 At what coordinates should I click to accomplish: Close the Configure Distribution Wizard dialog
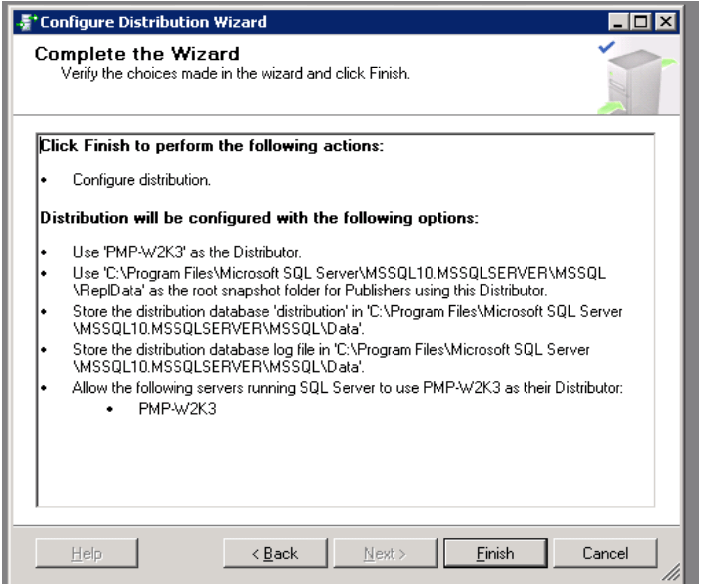(x=665, y=22)
